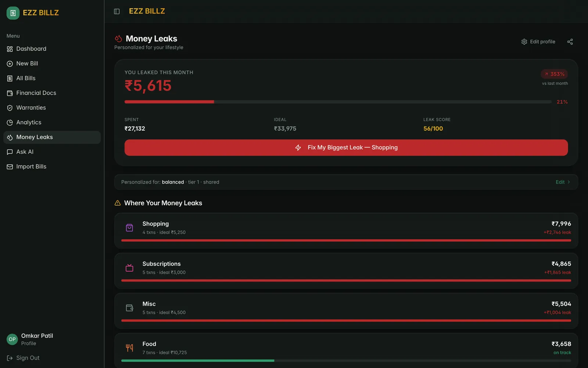Click EZZ BILLZ title in top header
Screen dimensions: 588x368
pos(147,11)
